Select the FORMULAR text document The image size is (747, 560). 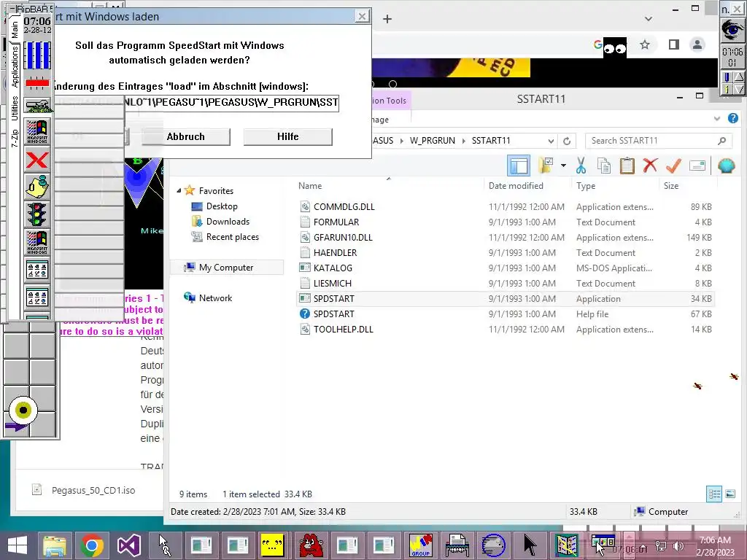(336, 222)
